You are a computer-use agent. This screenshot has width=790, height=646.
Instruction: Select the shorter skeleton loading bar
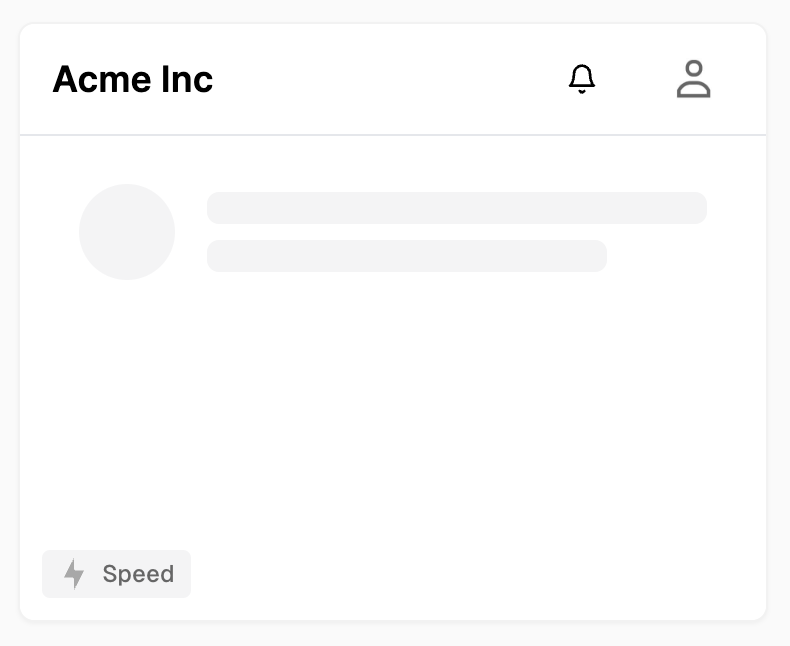[407, 256]
